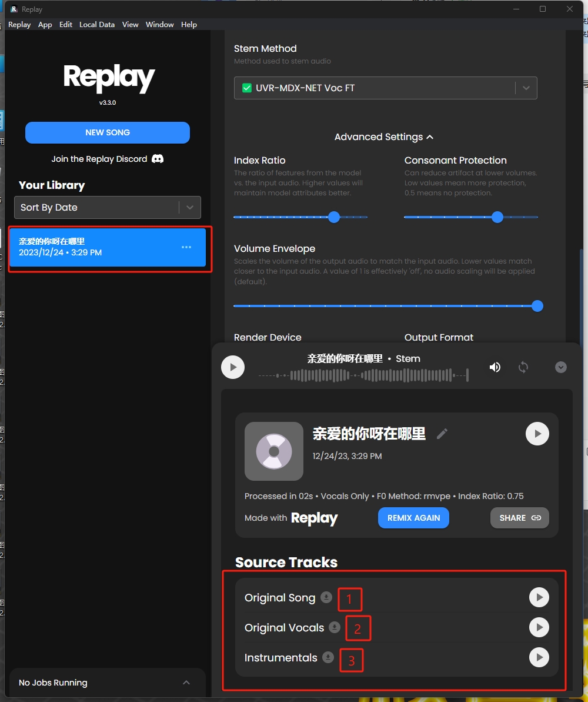Open the Replay Discord icon link
Screen dimensions: 588x702
click(x=158, y=159)
